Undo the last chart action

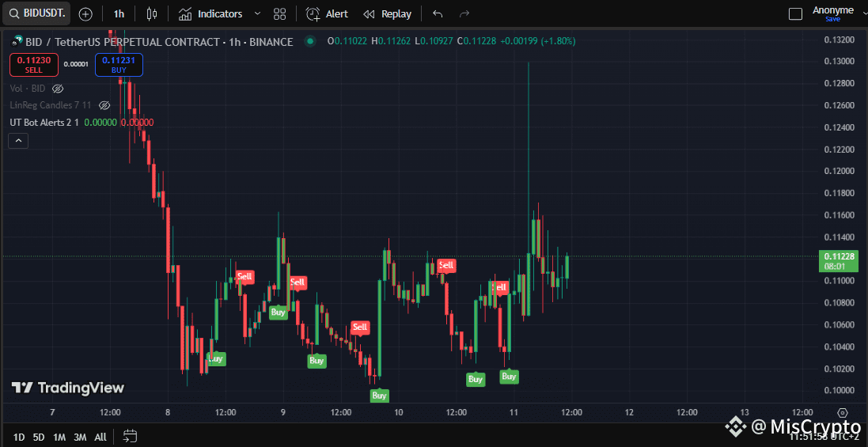(x=438, y=13)
